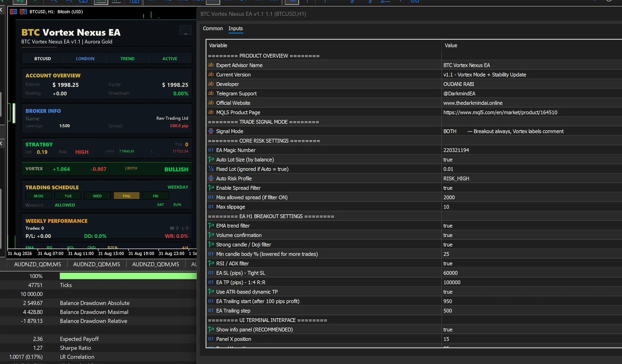
Task: Click the Sharpe Ratio row label
Action: pyautogui.click(x=75, y=348)
